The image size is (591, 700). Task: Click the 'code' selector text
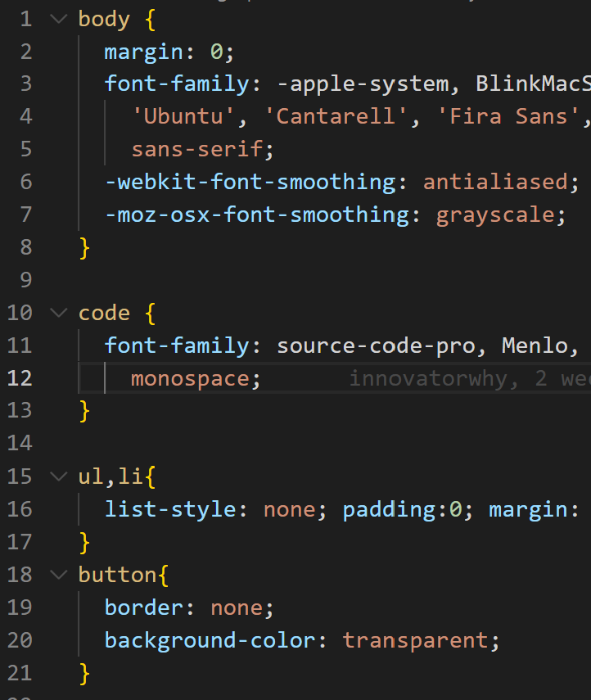click(x=104, y=313)
